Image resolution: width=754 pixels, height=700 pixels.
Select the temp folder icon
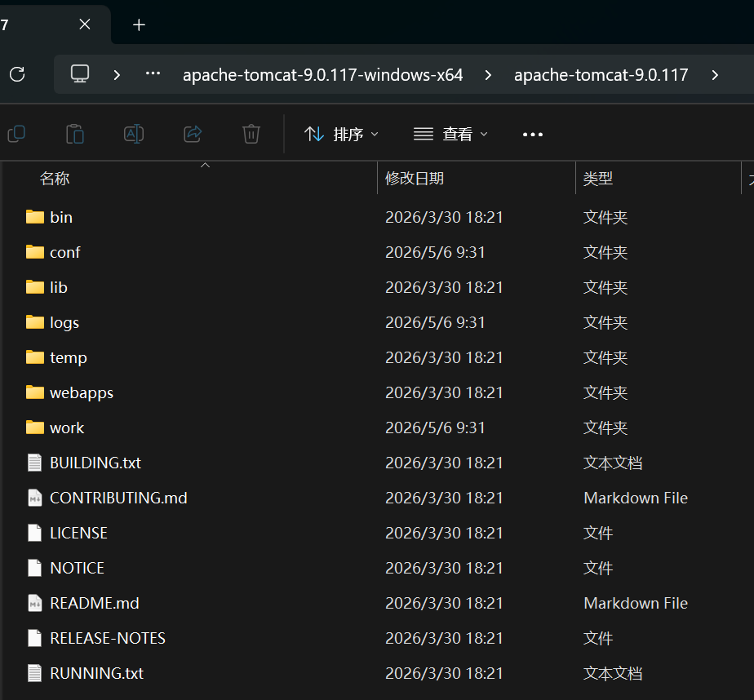(x=34, y=357)
